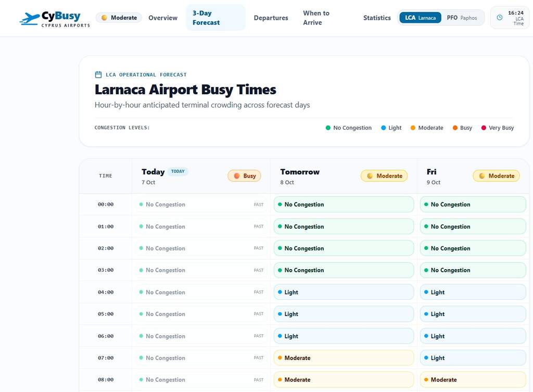
Task: Select the 3-Day Forecast tab
Action: point(215,18)
